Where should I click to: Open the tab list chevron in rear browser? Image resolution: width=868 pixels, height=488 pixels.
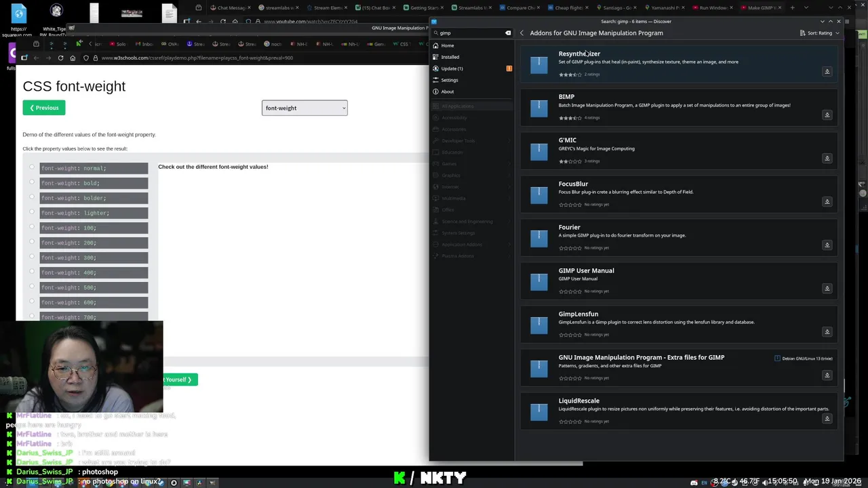pyautogui.click(x=806, y=7)
